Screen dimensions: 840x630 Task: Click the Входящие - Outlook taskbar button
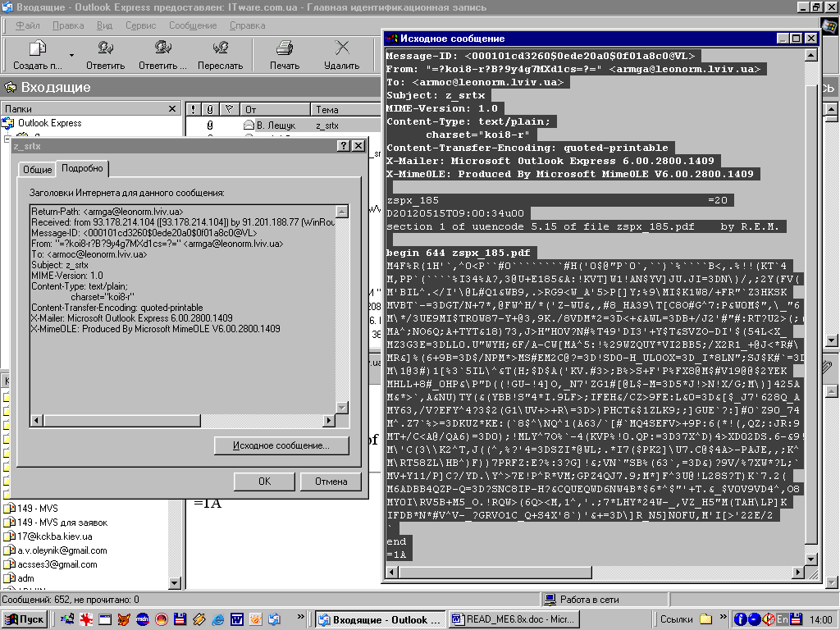(x=381, y=620)
